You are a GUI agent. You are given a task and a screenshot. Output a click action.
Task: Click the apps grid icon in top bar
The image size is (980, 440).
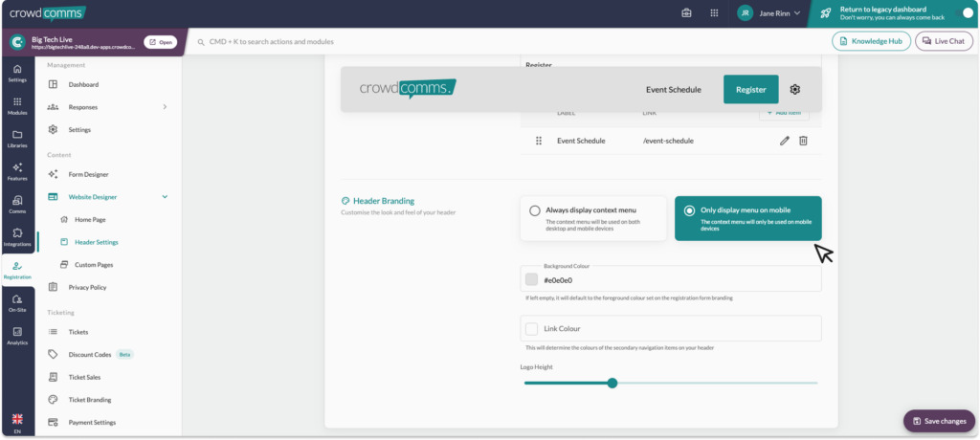tap(714, 13)
